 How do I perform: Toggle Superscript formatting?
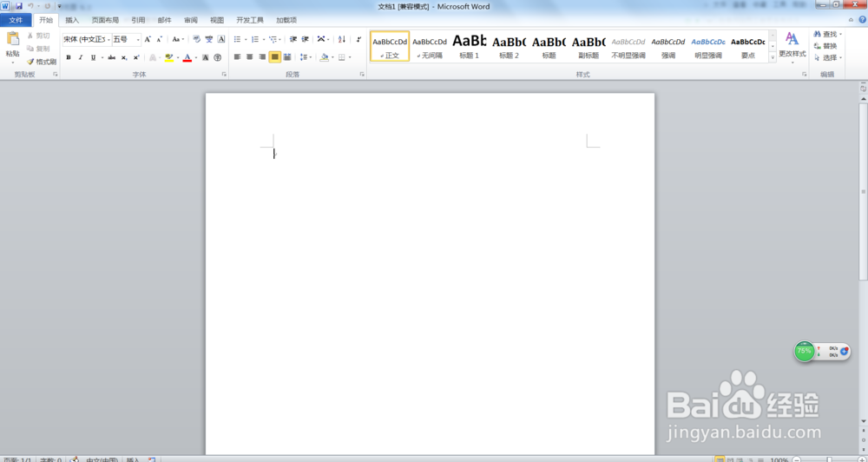pyautogui.click(x=136, y=57)
